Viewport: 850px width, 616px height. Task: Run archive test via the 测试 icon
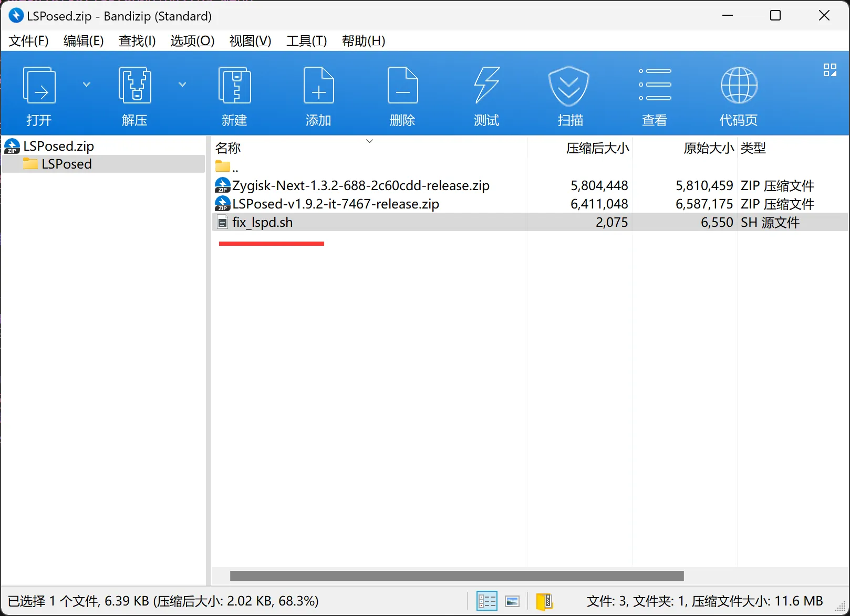click(486, 95)
